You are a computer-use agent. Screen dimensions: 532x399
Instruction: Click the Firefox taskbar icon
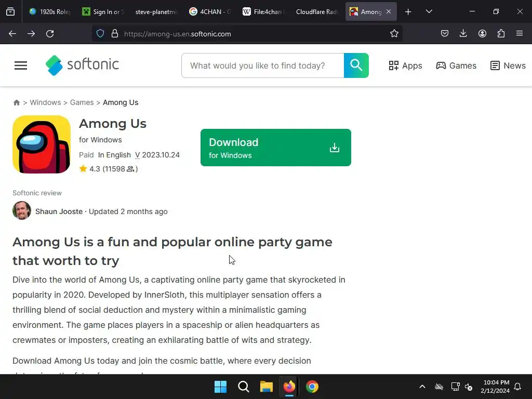click(289, 387)
